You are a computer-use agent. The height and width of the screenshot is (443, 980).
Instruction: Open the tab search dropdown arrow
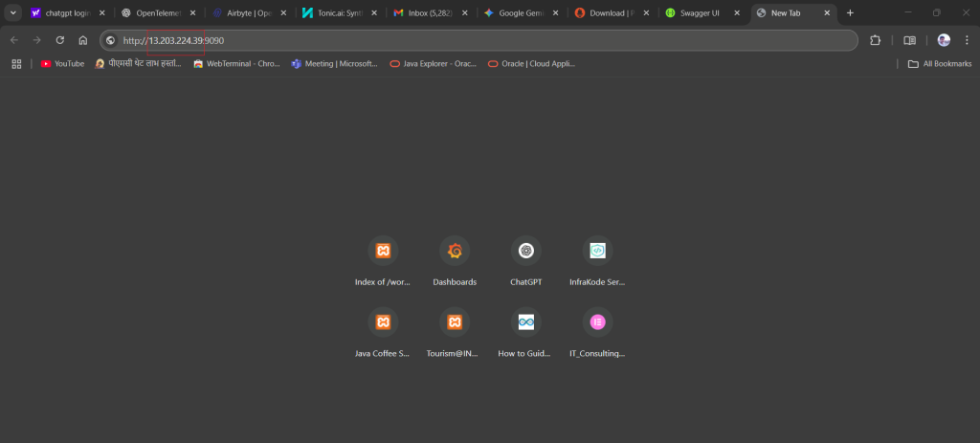pos(12,13)
